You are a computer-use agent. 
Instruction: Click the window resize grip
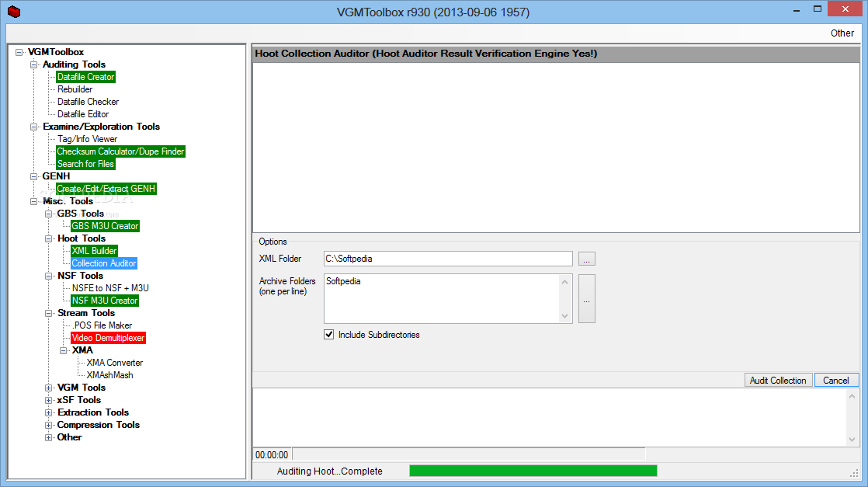coord(854,473)
